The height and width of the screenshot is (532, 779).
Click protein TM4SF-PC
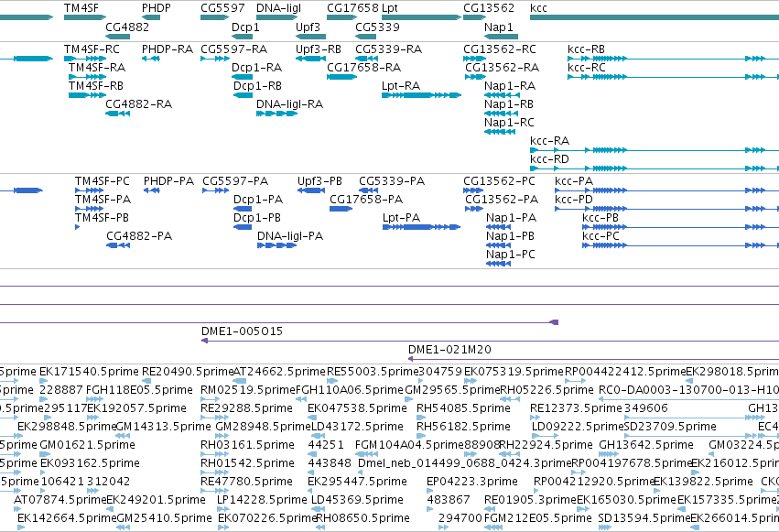[103, 181]
